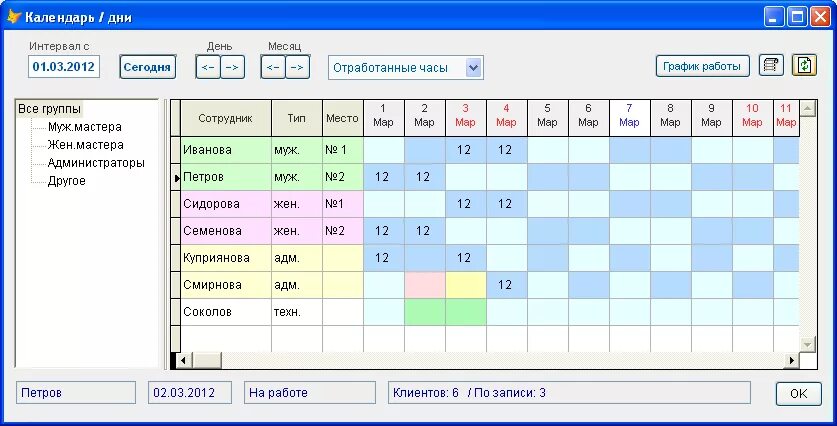Select Администраторы group in tree
This screenshot has height=426, width=837.
click(x=96, y=163)
